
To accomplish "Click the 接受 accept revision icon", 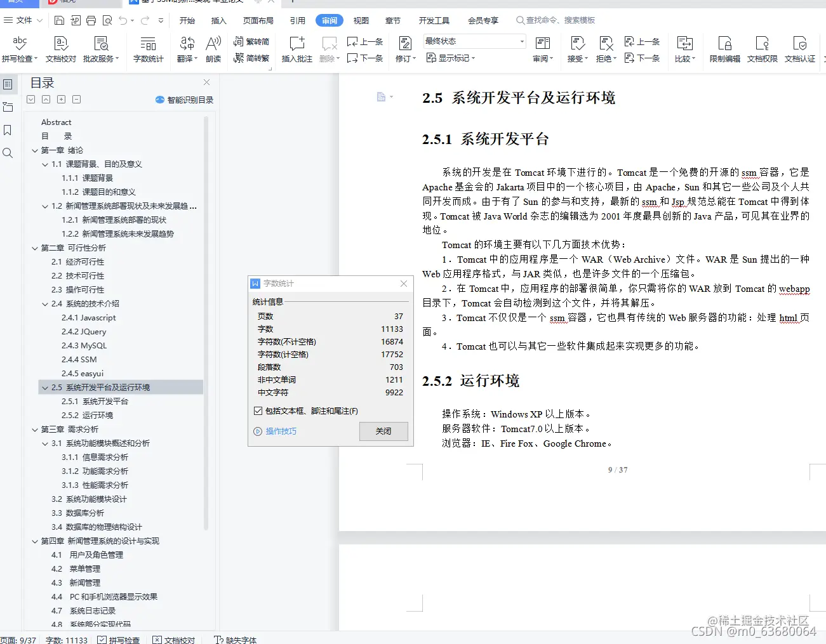I will tap(575, 48).
